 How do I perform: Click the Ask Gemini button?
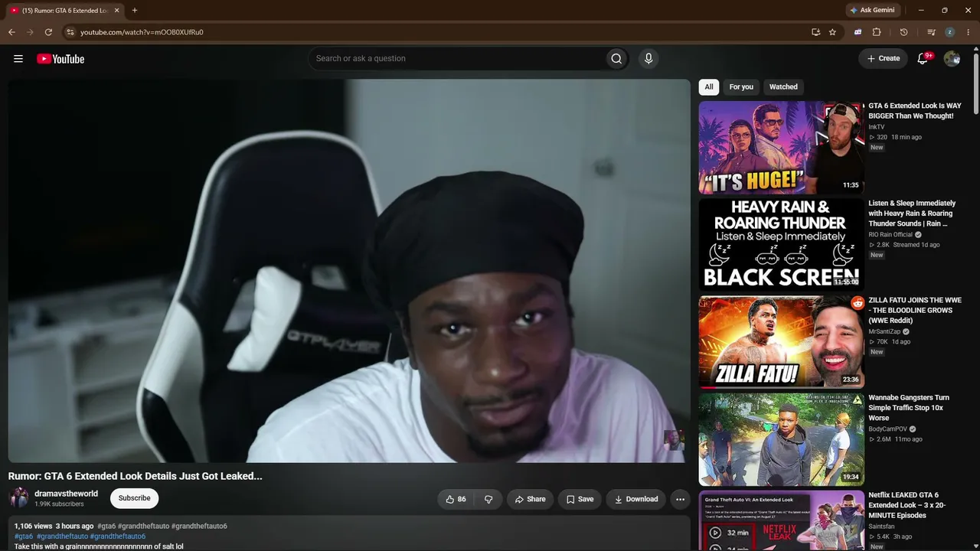click(x=872, y=11)
